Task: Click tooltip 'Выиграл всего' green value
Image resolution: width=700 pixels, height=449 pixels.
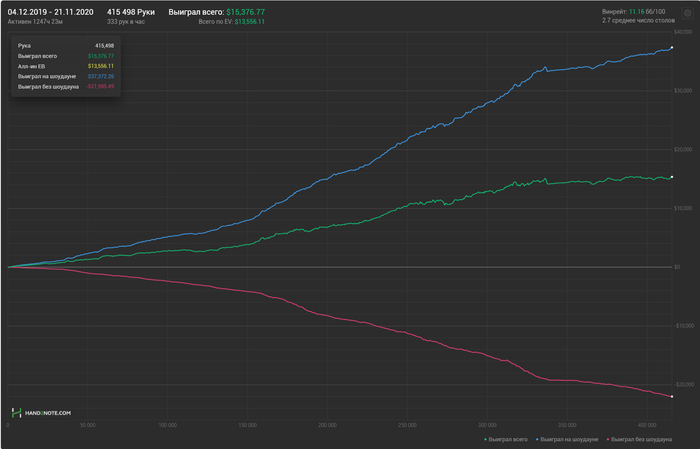Action: pos(101,56)
